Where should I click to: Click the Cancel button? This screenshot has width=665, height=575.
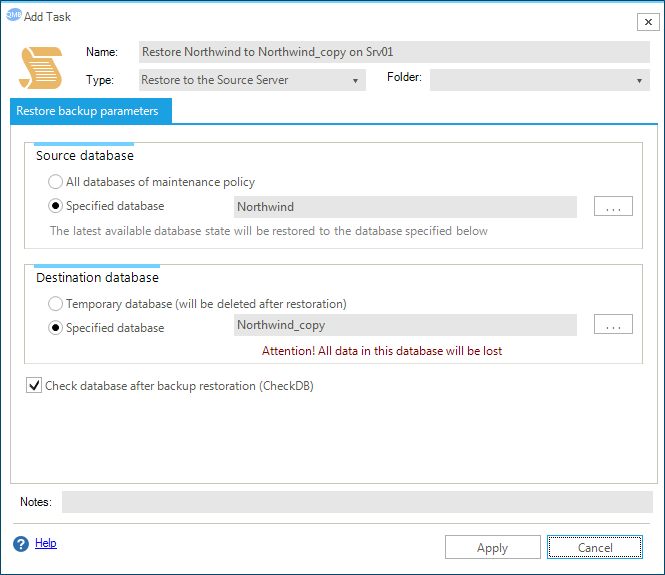(x=595, y=547)
